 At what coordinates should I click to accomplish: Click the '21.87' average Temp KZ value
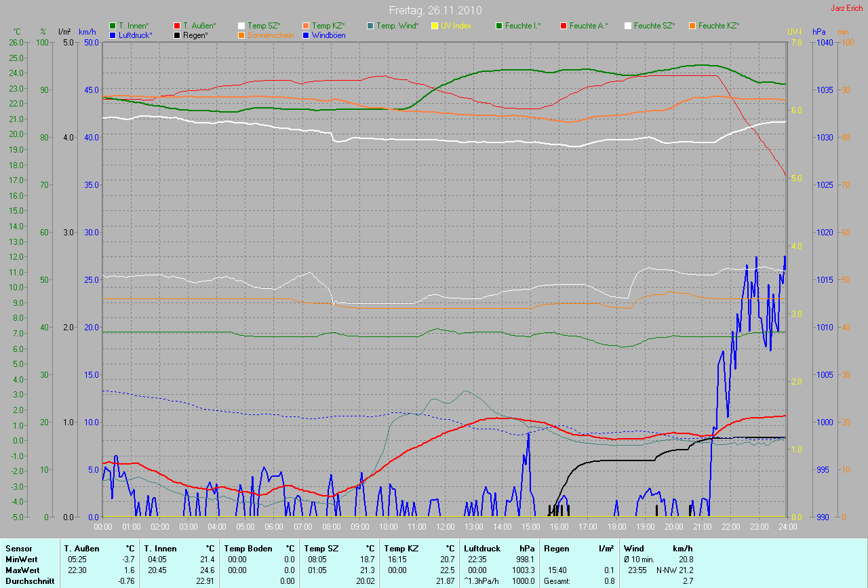coord(446,581)
